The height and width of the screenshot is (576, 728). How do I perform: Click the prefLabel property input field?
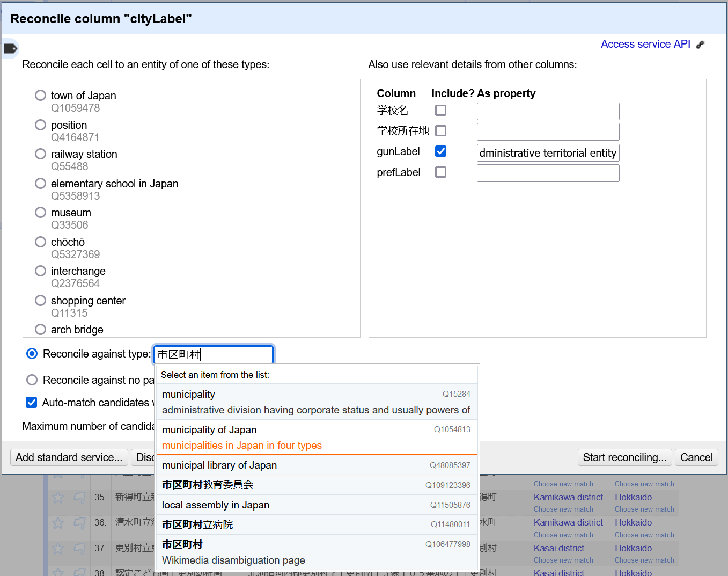click(548, 173)
